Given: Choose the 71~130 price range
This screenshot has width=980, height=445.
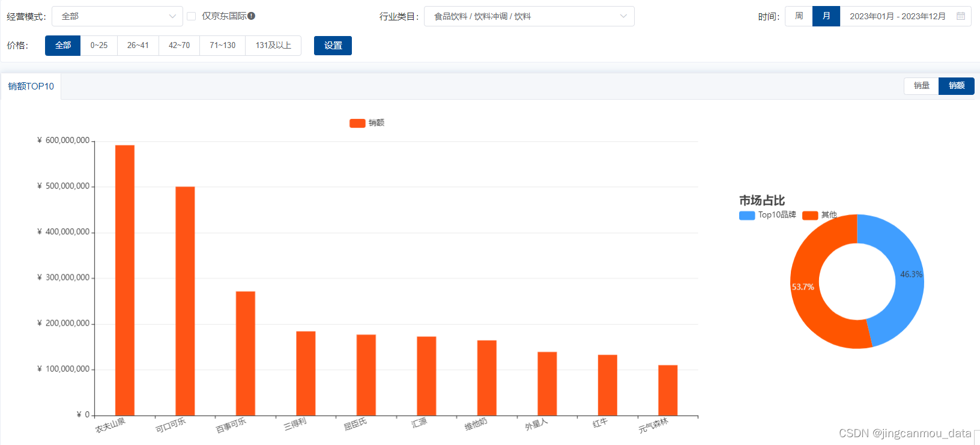Looking at the screenshot, I should point(222,46).
